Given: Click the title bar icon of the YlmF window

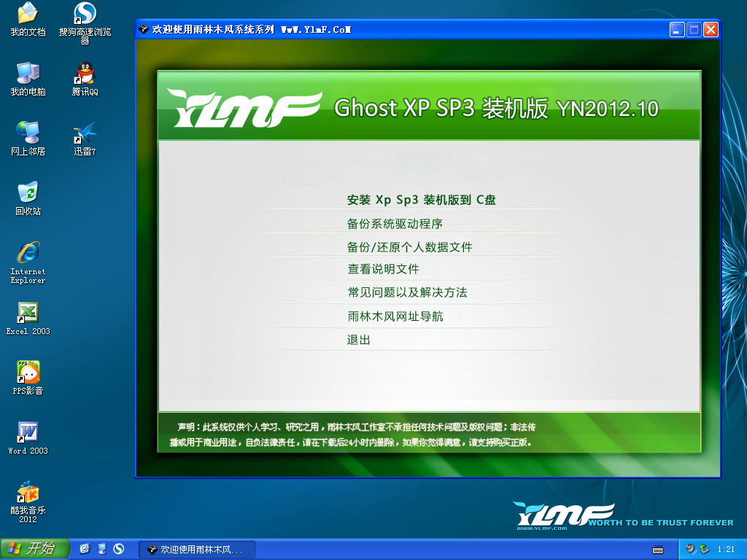Looking at the screenshot, I should click(144, 29).
